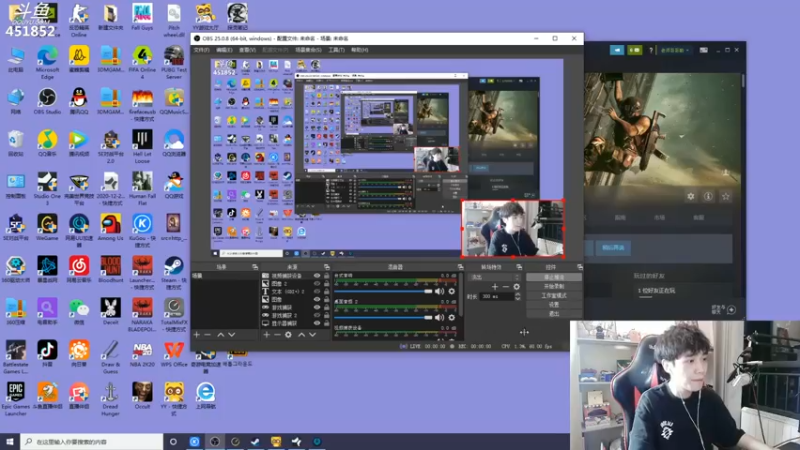Screen dimensions: 800x450
Task: Click 开始录制 button in Controls
Action: [554, 286]
